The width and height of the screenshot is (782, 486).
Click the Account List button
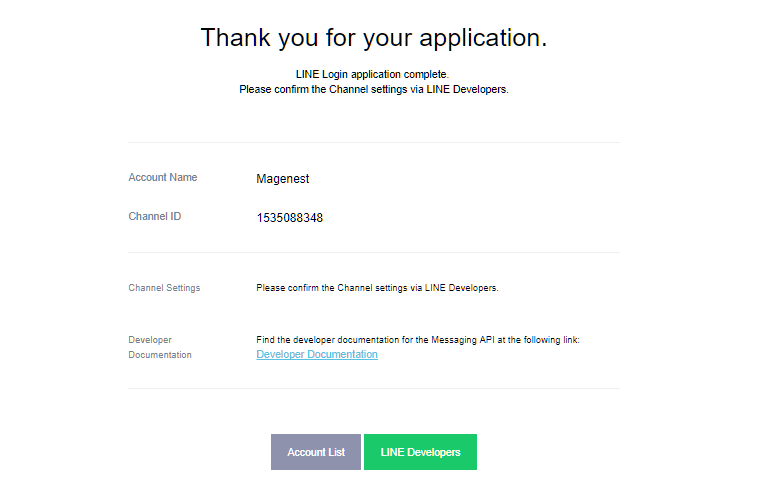(316, 452)
